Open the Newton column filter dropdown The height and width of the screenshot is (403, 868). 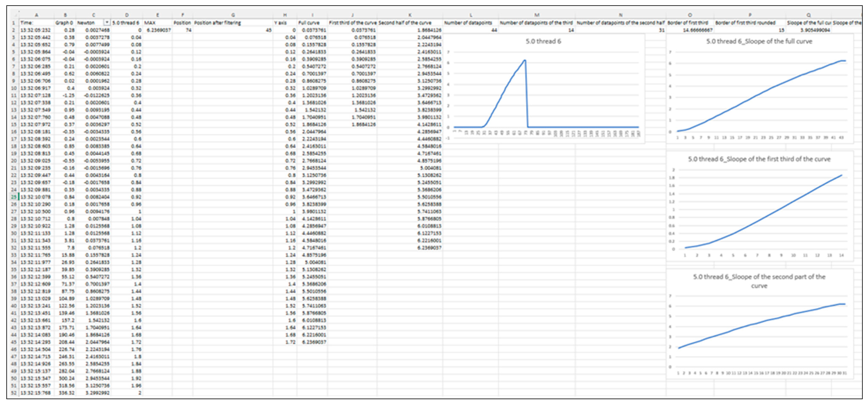[x=107, y=22]
